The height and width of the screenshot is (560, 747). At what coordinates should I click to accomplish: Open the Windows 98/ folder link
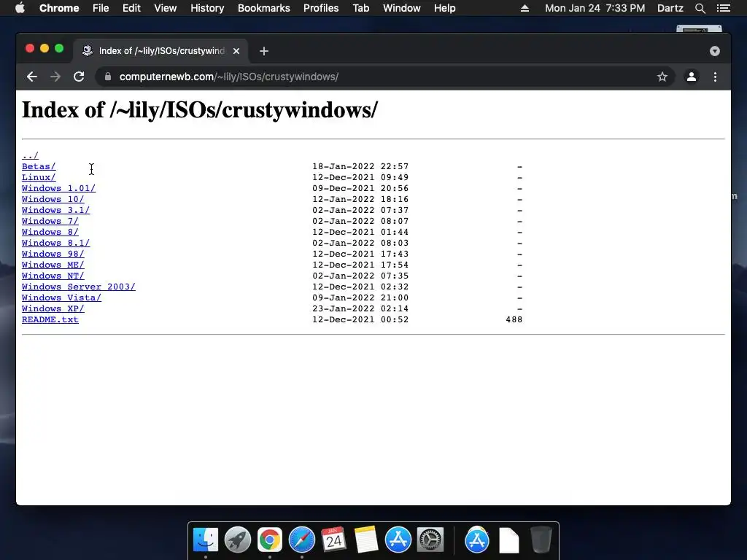point(53,254)
